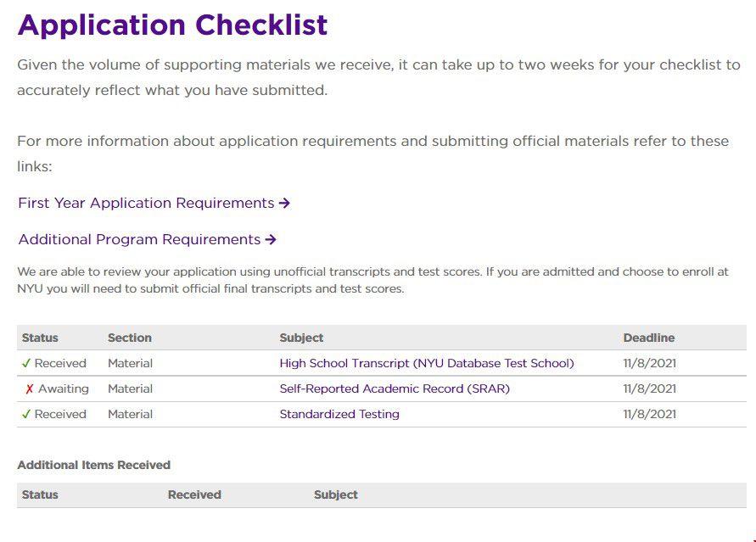Screen dimensions: 756x542
Task: Click Received header in Additional Items table
Action: coord(194,495)
